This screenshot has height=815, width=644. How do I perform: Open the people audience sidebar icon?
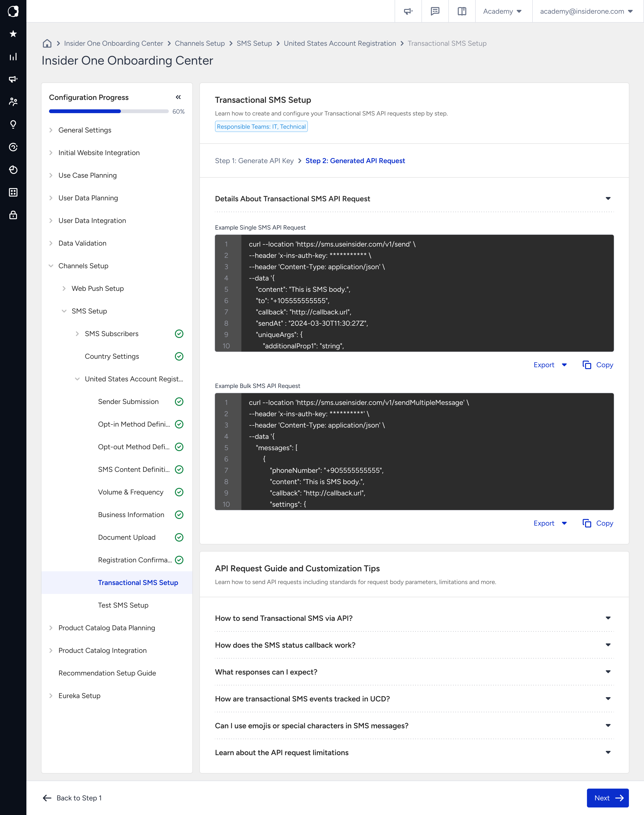click(13, 102)
